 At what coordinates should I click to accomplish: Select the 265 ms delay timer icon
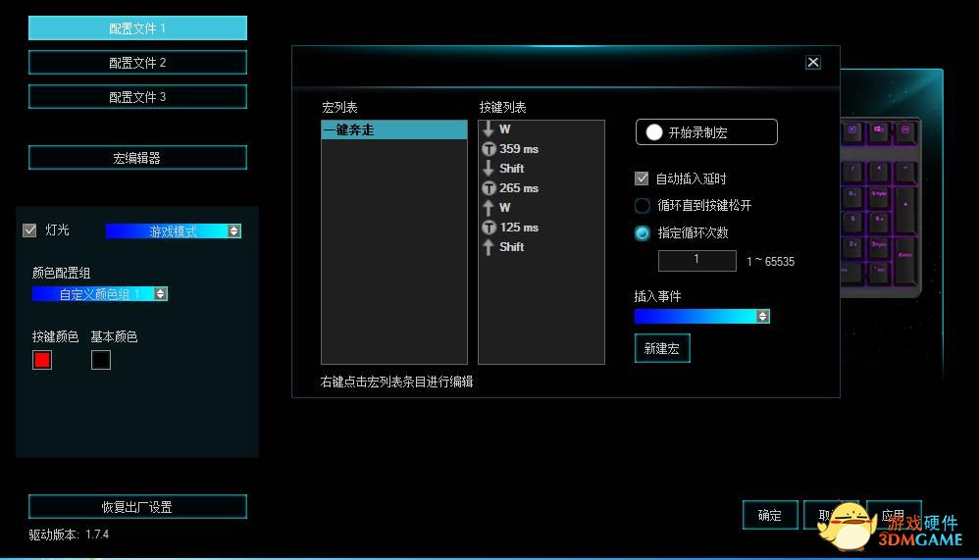pyautogui.click(x=489, y=188)
